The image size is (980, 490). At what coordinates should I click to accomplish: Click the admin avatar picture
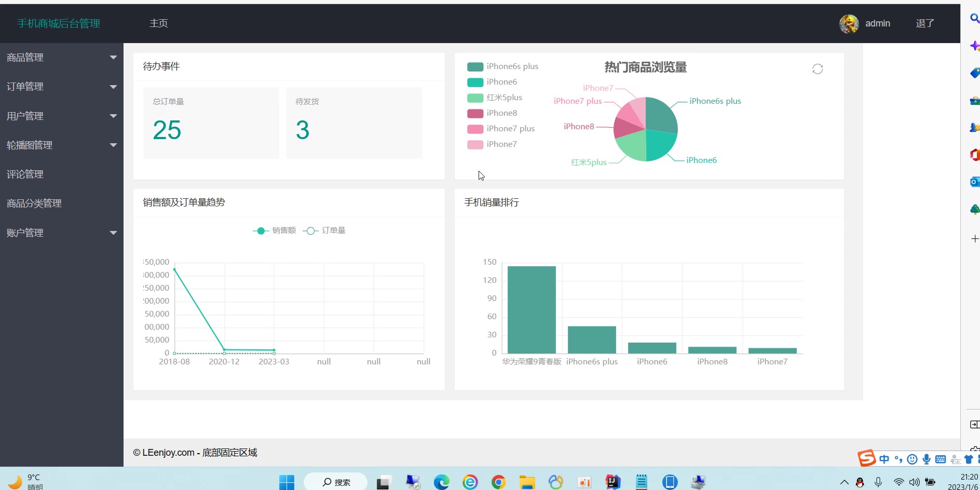click(849, 24)
